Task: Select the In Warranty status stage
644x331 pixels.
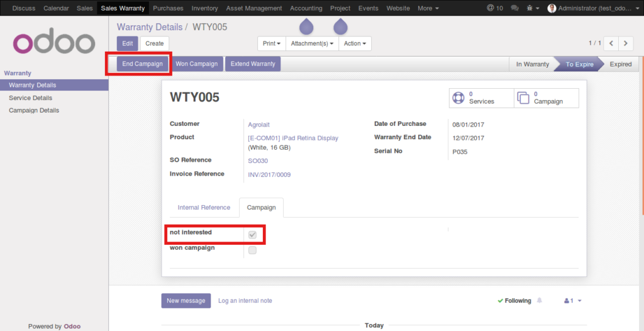Action: [532, 64]
